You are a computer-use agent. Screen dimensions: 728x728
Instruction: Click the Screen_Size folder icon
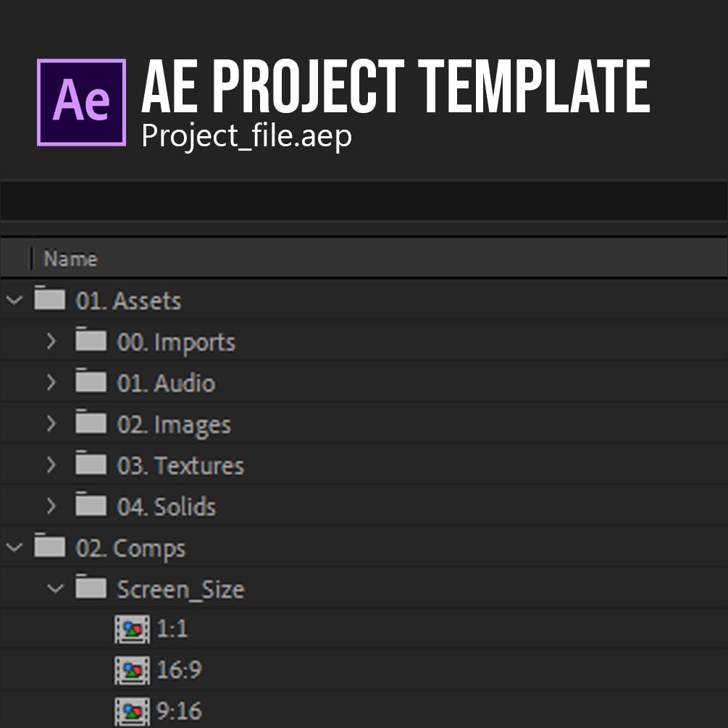[x=91, y=588]
